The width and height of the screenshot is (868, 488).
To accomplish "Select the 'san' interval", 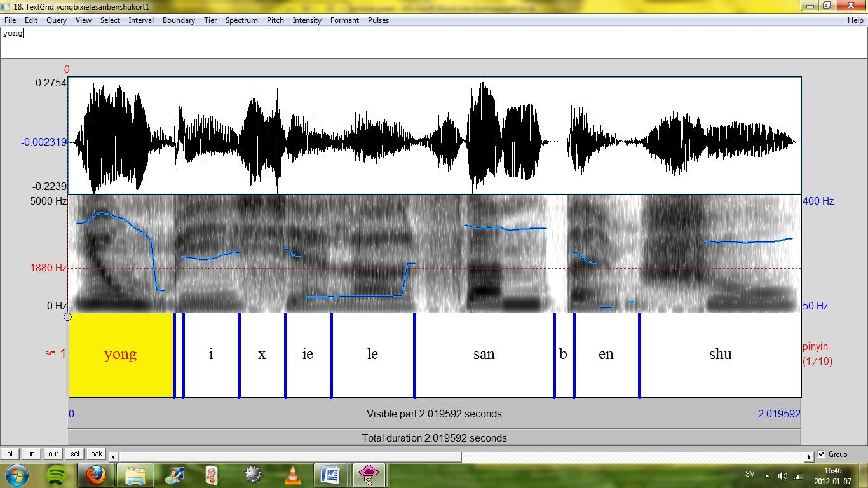I will pos(484,355).
